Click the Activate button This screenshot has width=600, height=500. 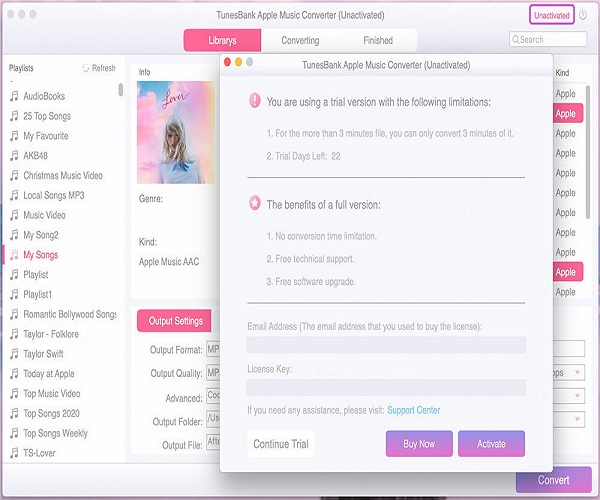[491, 444]
